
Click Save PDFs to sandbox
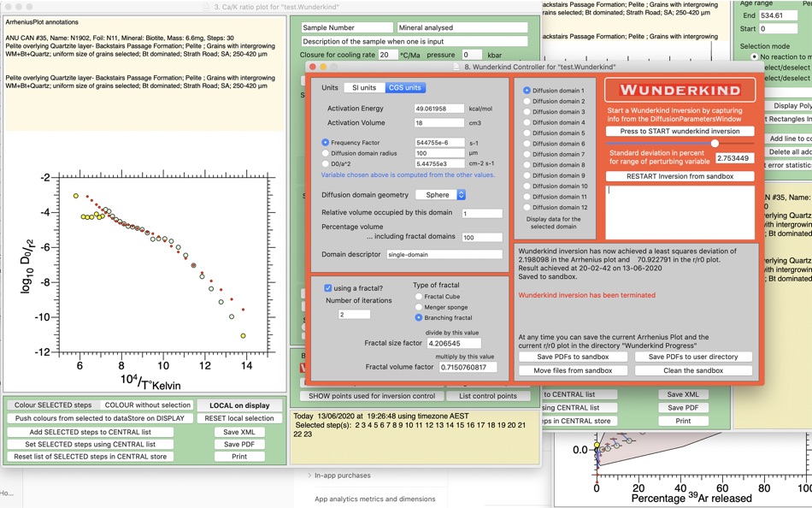[x=573, y=357]
